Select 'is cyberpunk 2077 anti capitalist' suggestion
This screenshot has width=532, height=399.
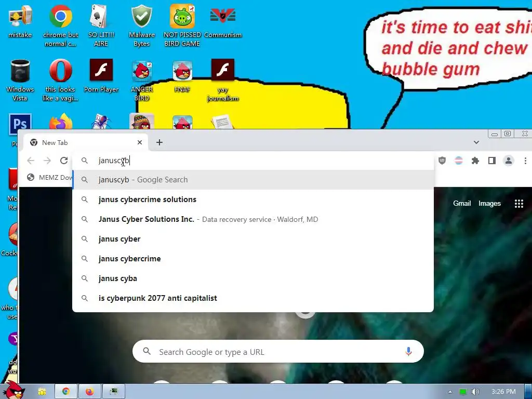coord(253,298)
